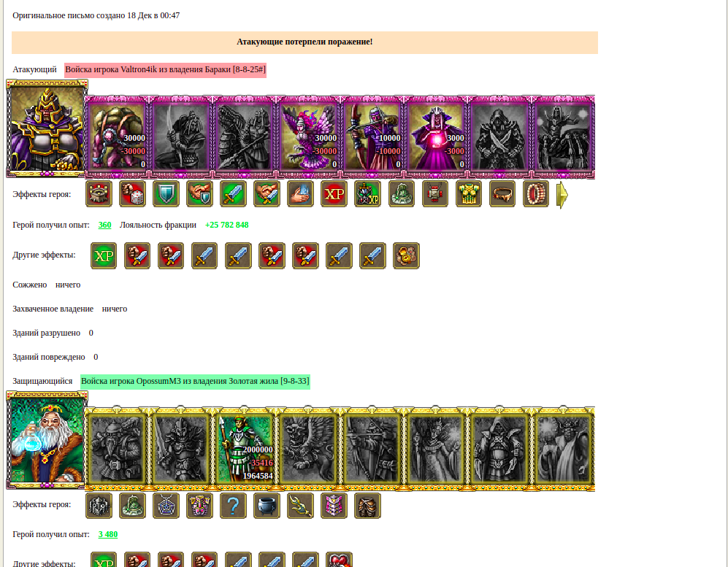The width and height of the screenshot is (728, 567).
Task: Expand more hero effects with yellow arrow
Action: [562, 195]
